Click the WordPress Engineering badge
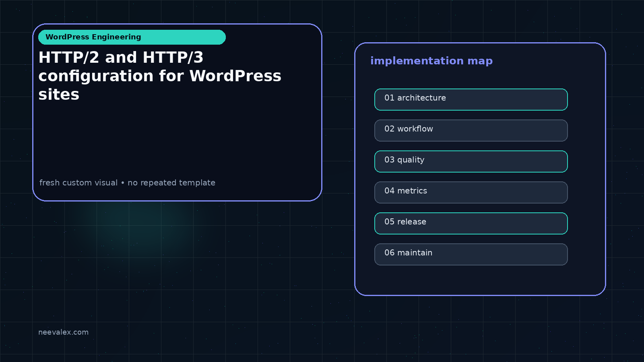 click(132, 37)
